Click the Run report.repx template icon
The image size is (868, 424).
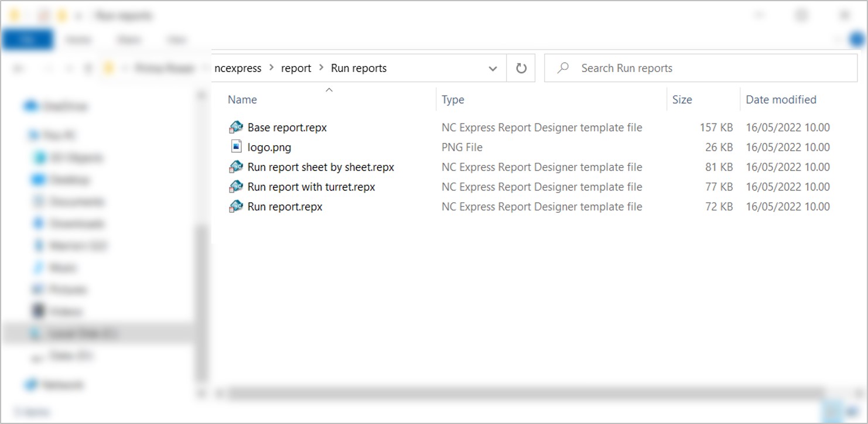[236, 207]
